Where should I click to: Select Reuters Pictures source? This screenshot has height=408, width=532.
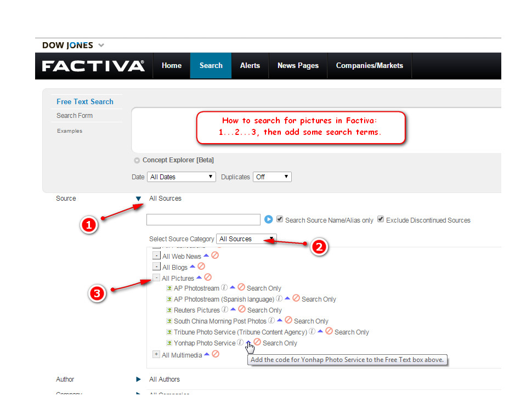[197, 310]
